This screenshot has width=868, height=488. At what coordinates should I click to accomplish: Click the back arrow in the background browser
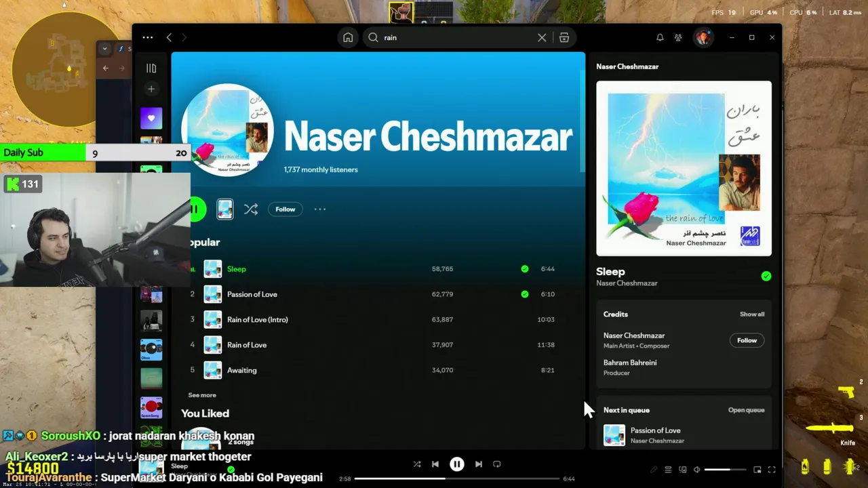click(x=106, y=68)
